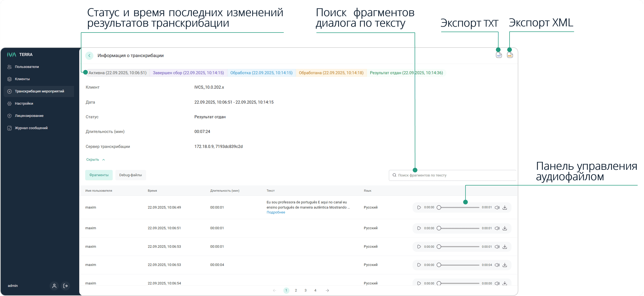644x296 pixels.
Task: Open Подробнее link for the first fragment text
Action: 276,212
